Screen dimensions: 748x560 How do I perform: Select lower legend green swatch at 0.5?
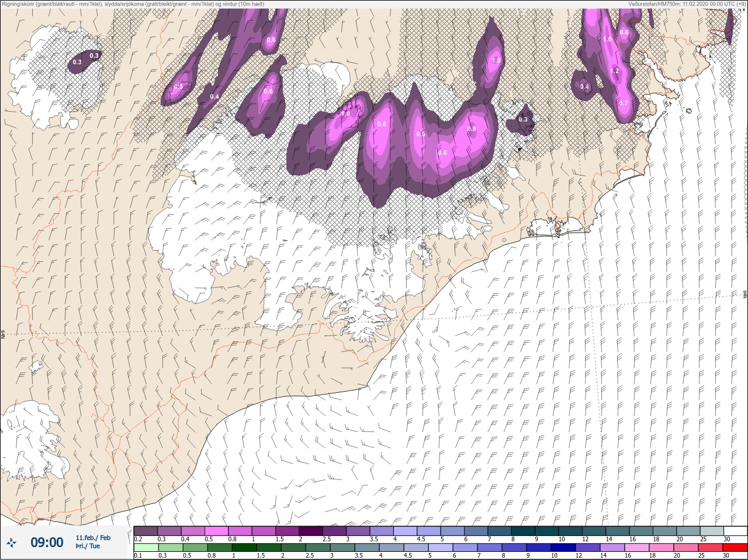195,548
